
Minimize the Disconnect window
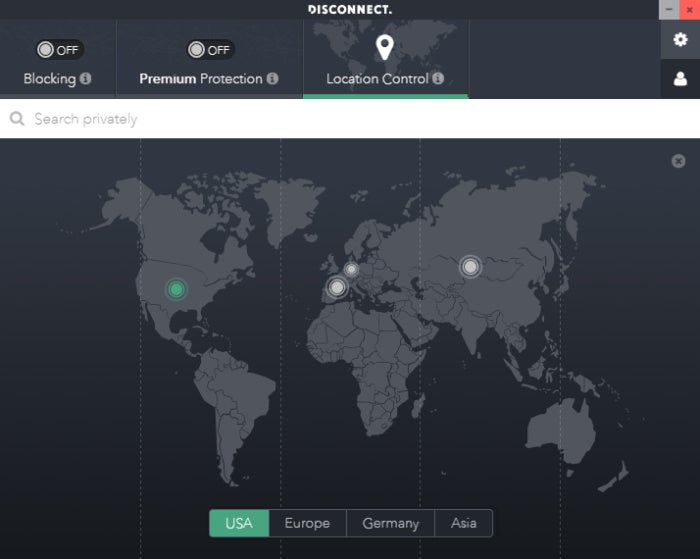[669, 9]
